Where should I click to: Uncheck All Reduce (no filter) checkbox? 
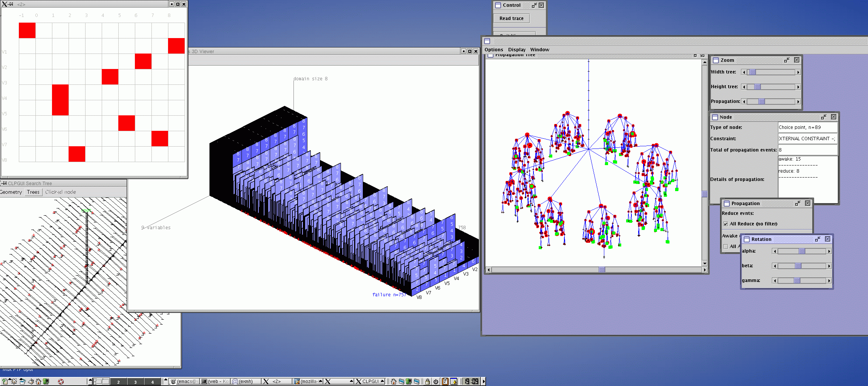[726, 224]
